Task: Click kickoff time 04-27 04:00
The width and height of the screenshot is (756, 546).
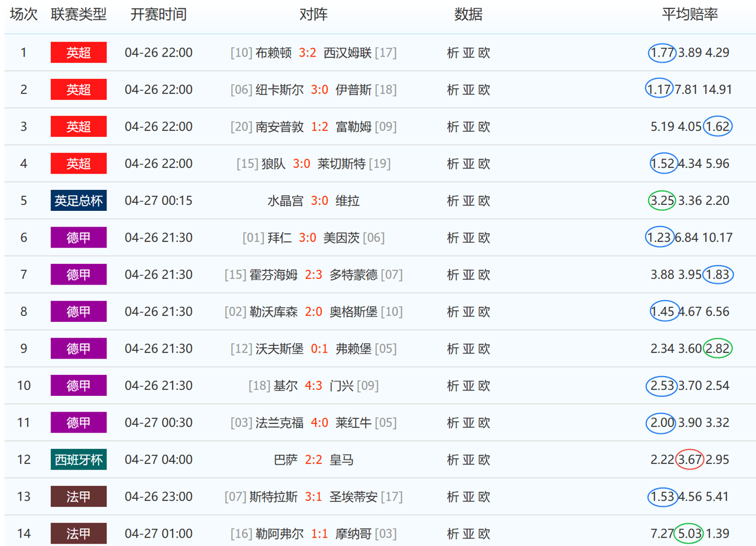Action: pos(158,460)
